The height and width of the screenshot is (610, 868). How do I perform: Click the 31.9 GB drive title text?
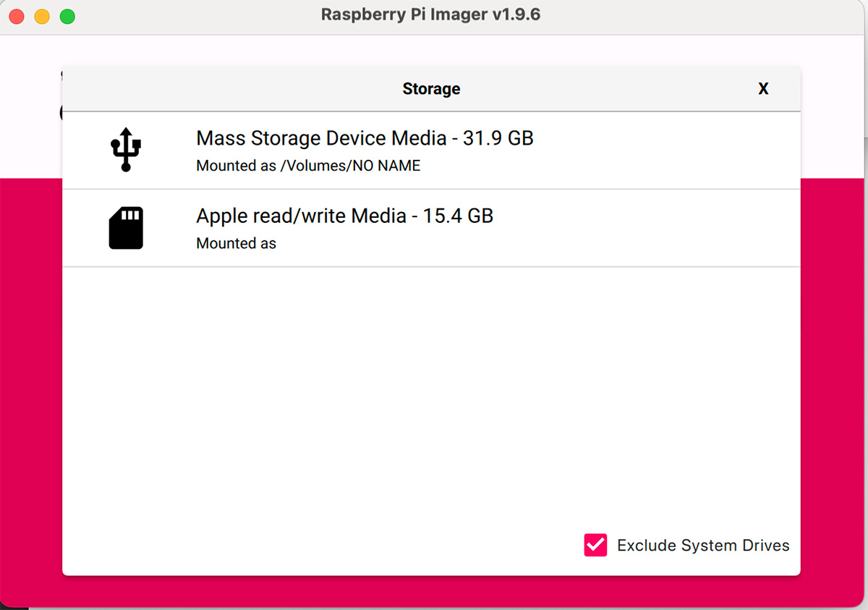tap(365, 138)
